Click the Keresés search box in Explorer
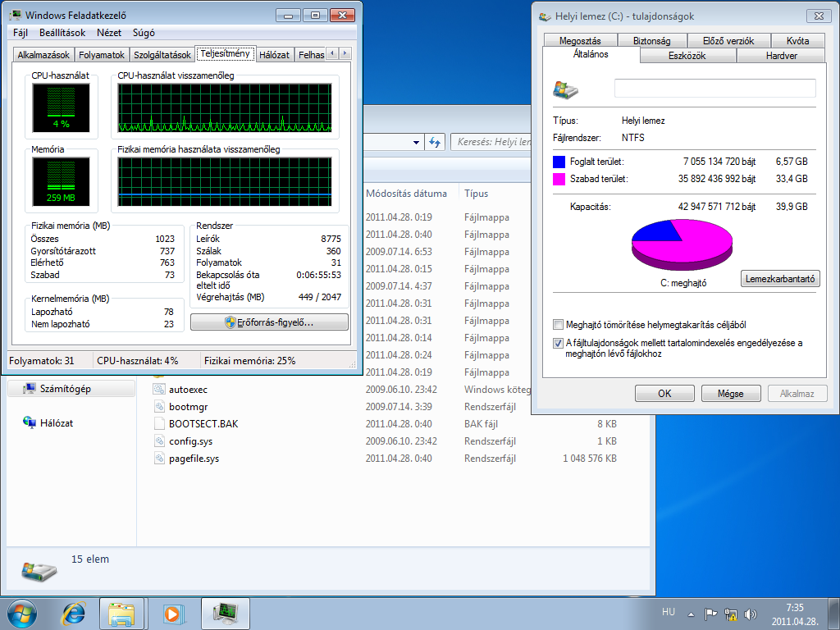The image size is (840, 630). pyautogui.click(x=491, y=142)
